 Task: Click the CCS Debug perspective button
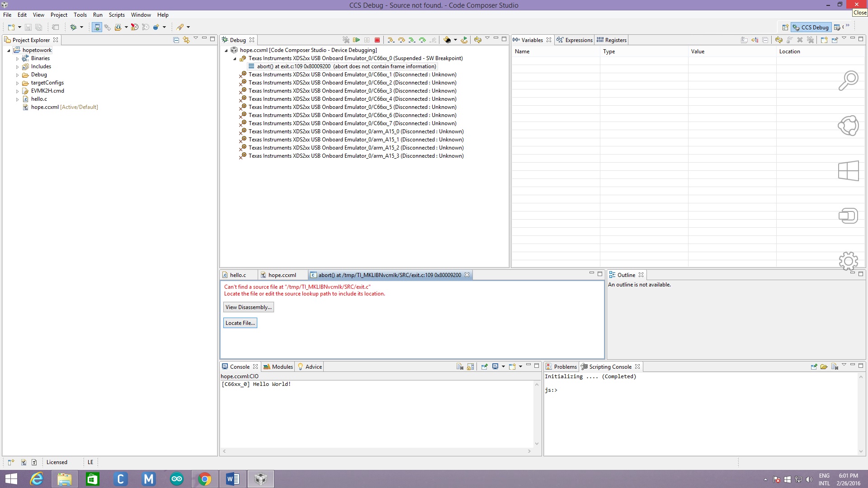click(x=811, y=27)
